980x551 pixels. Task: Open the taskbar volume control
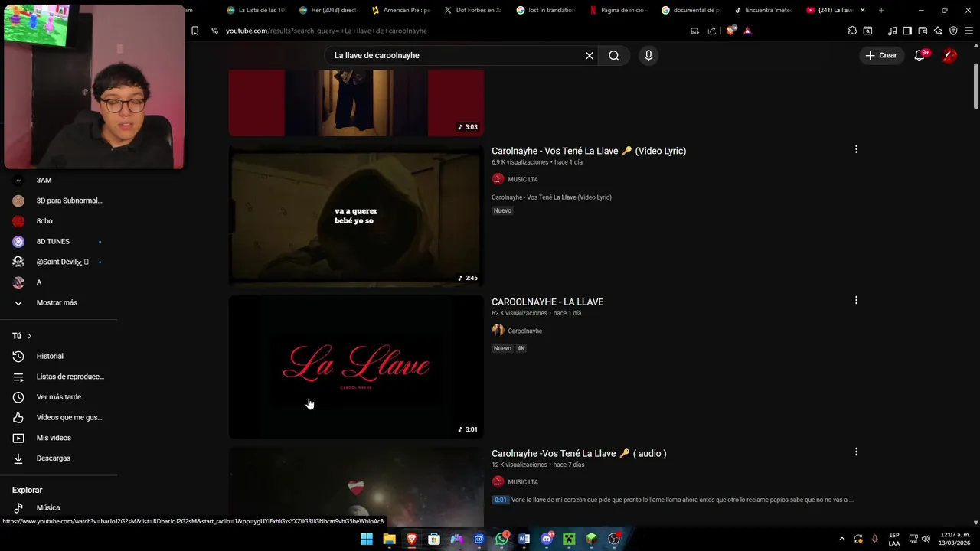tap(926, 539)
